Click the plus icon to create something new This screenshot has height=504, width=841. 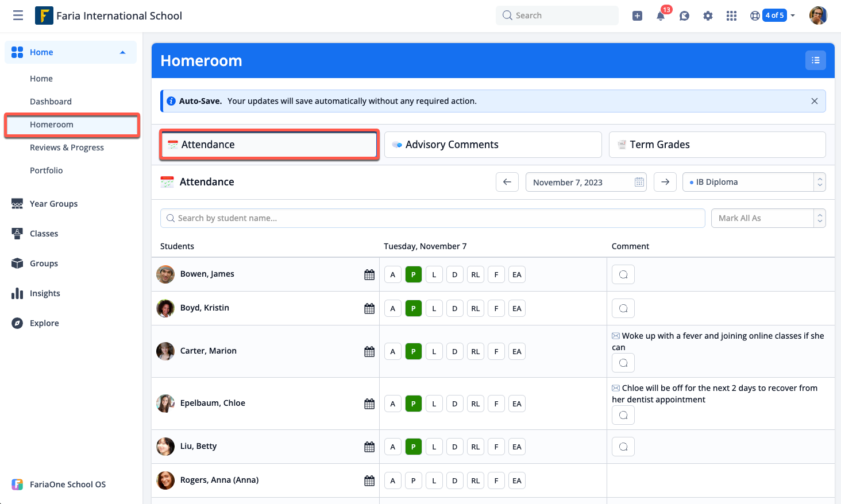pyautogui.click(x=637, y=15)
